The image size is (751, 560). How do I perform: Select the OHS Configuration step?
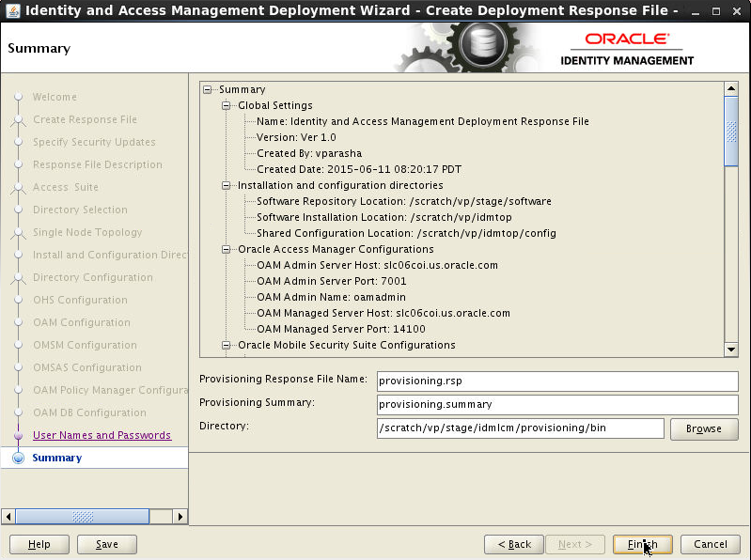coord(80,300)
